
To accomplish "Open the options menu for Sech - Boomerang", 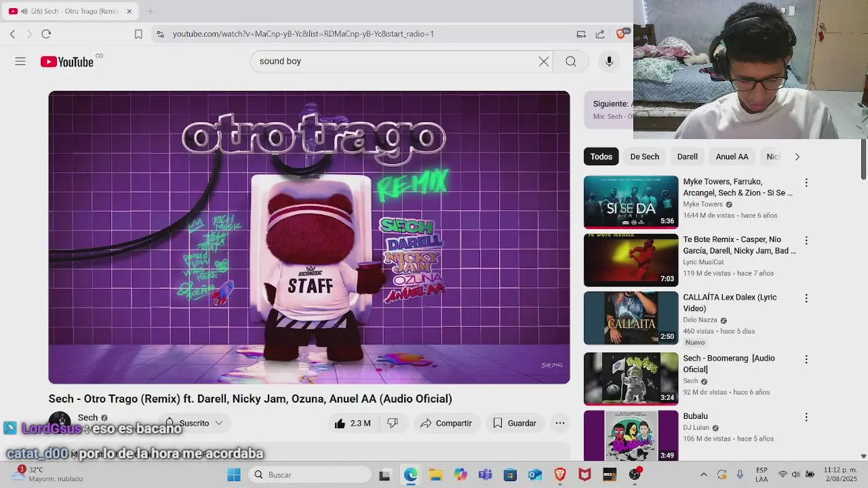I will click(806, 359).
